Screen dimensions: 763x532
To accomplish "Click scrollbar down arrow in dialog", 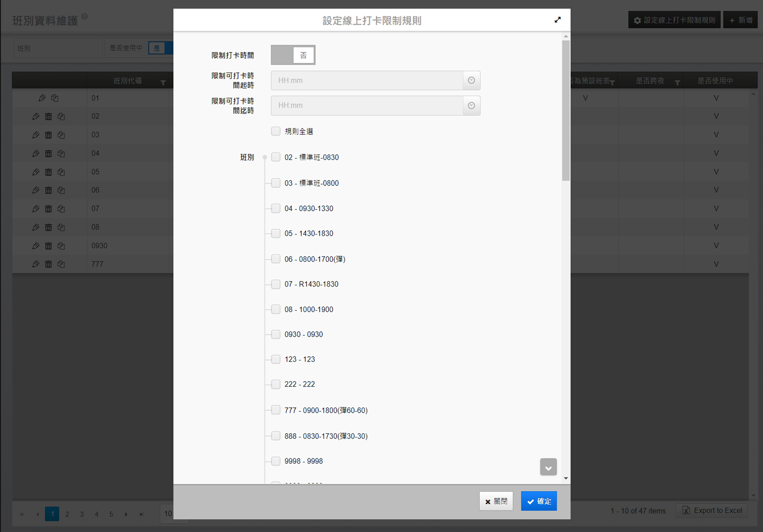I will pyautogui.click(x=566, y=478).
